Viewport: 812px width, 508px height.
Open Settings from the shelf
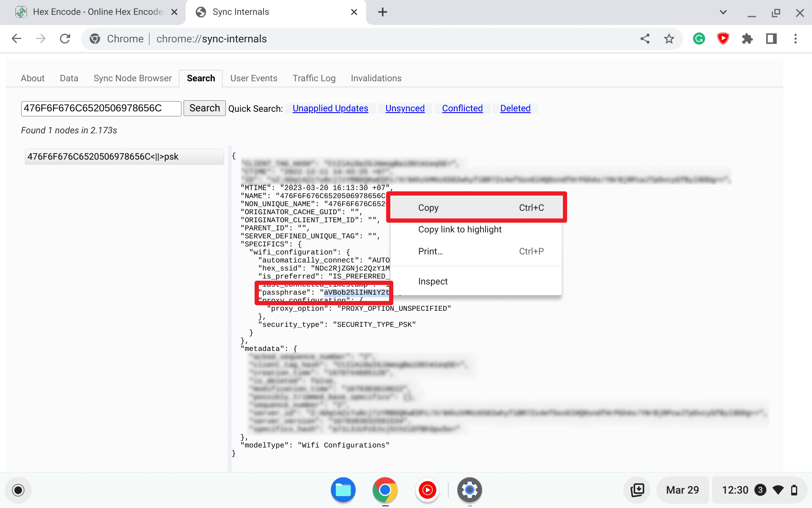pos(469,490)
